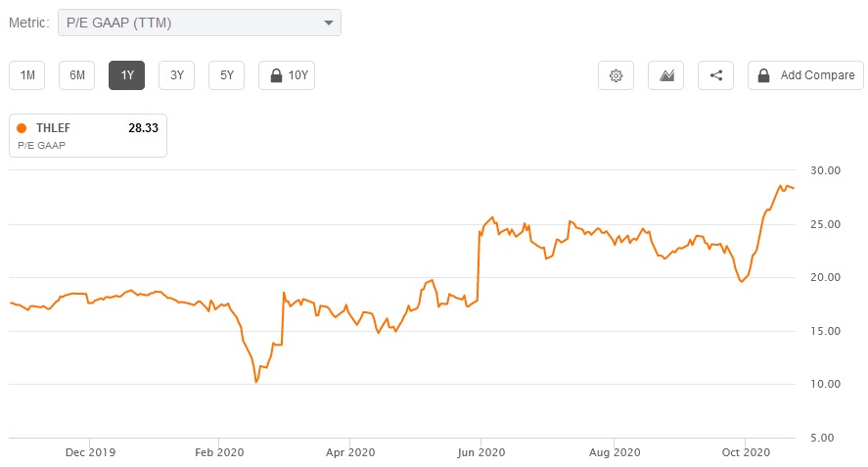Switch to the 6M time range
Image resolution: width=868 pixels, height=467 pixels.
pyautogui.click(x=76, y=75)
